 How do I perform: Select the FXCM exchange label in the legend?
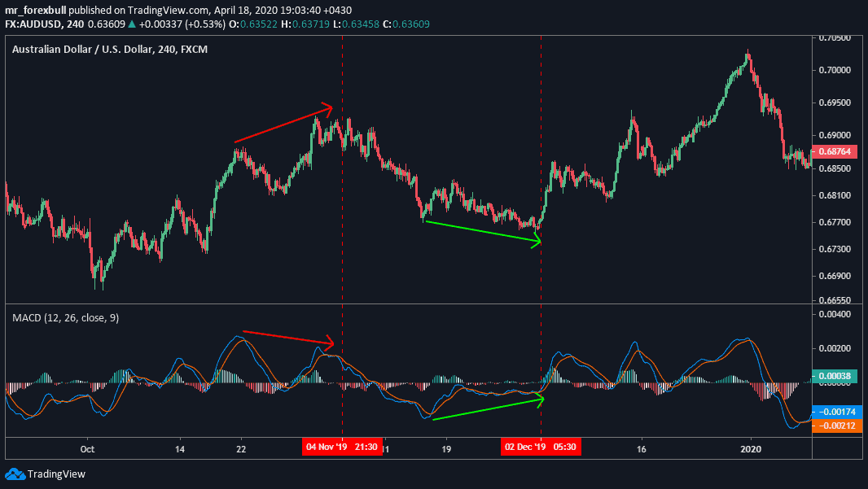[x=193, y=50]
